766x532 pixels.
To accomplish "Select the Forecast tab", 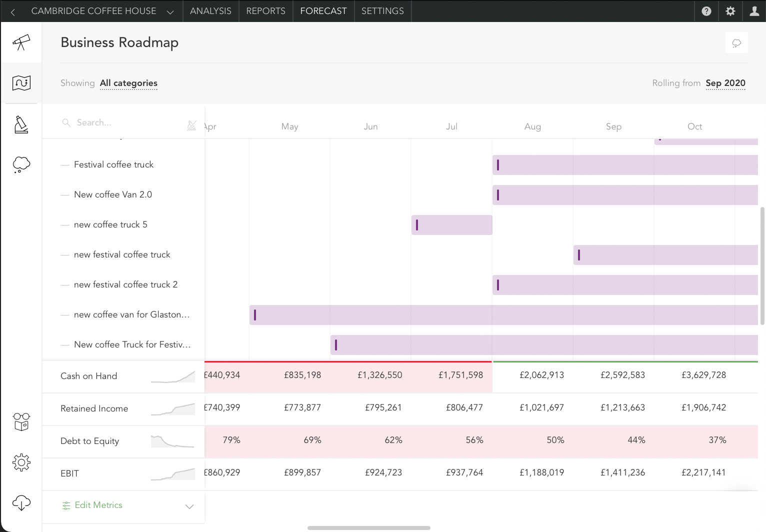I will click(323, 11).
